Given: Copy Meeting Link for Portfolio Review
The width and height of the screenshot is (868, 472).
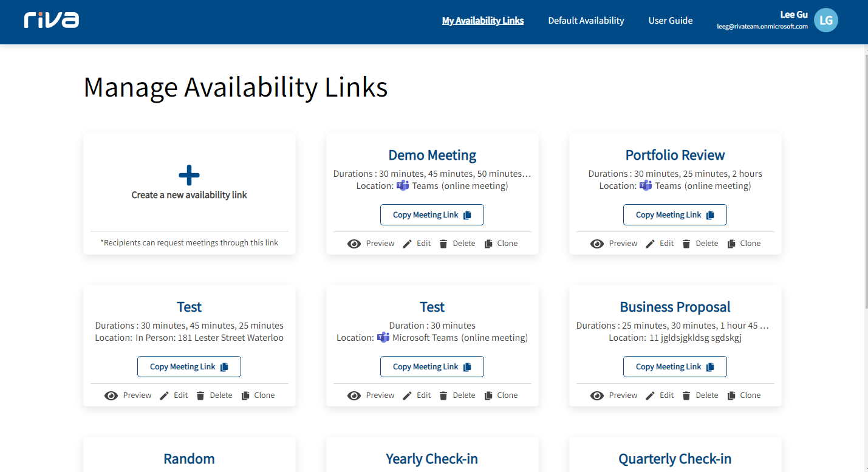Looking at the screenshot, I should pyautogui.click(x=675, y=215).
